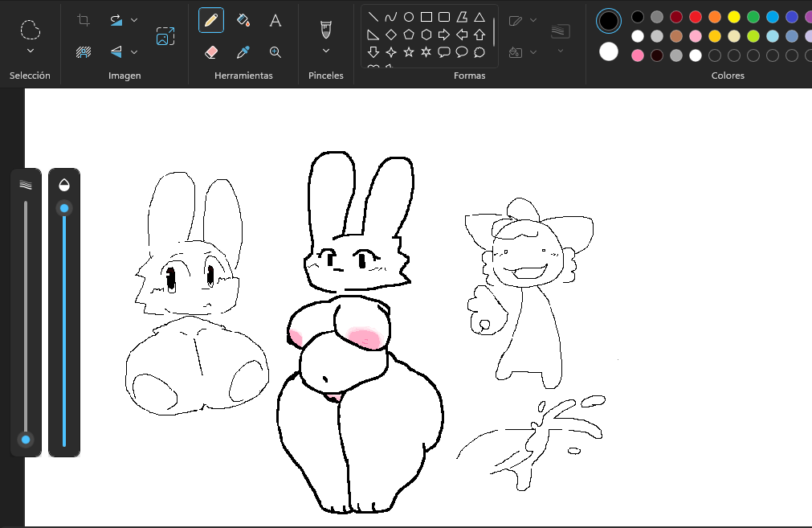
Task: Choose the green palette swatch
Action: click(x=753, y=17)
